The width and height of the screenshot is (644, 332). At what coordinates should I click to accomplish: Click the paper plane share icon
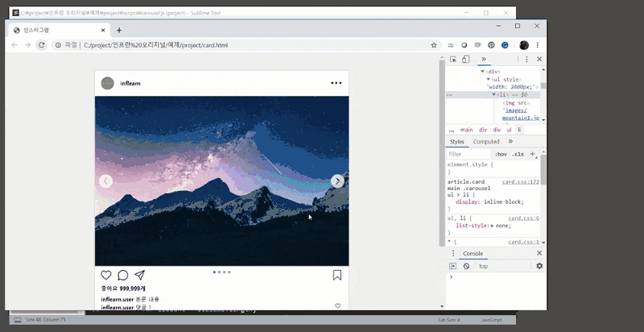(139, 275)
